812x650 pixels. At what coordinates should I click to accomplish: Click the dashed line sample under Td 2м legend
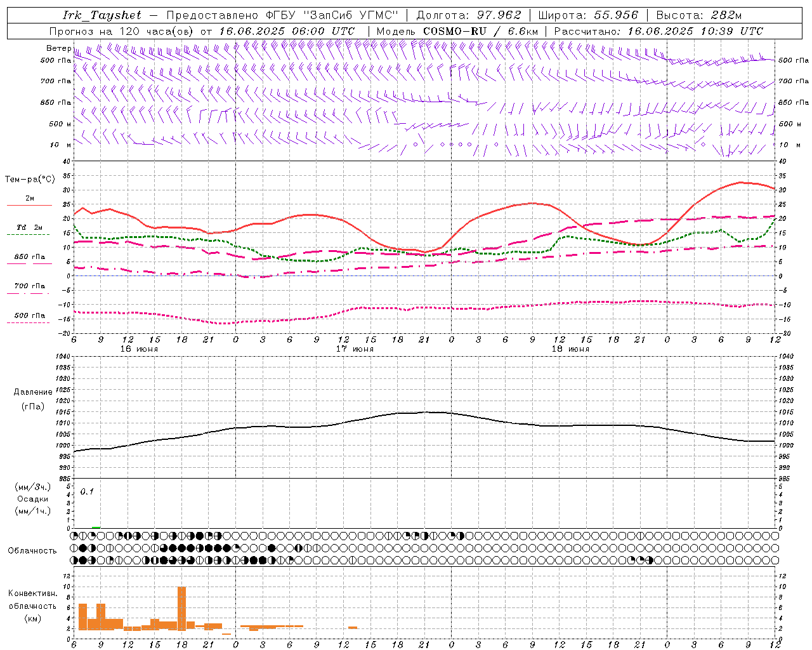coord(28,234)
